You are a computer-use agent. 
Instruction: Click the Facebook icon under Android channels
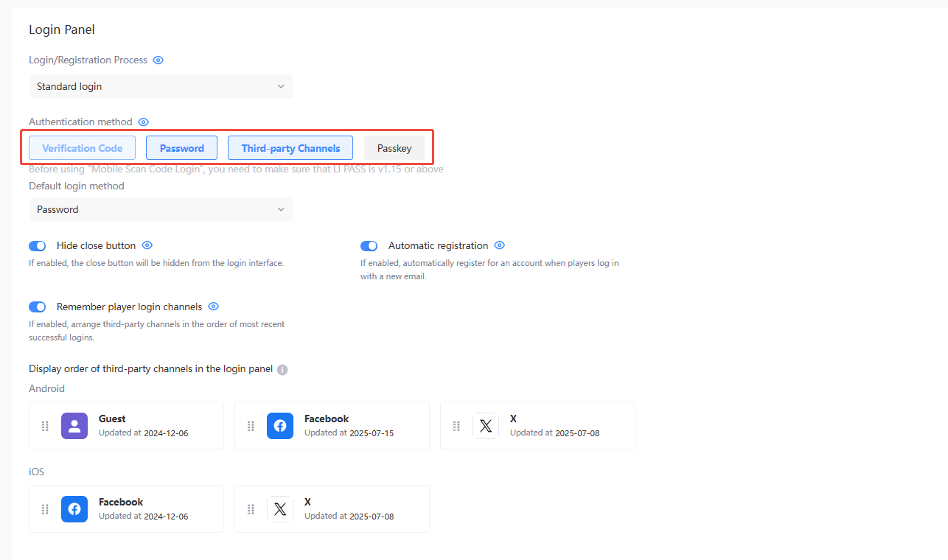click(280, 426)
